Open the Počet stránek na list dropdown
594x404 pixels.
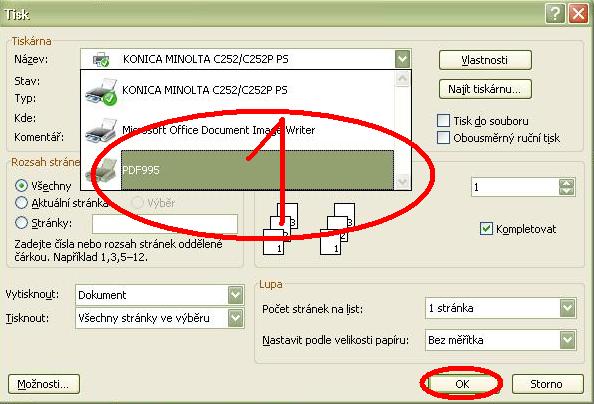pyautogui.click(x=567, y=308)
